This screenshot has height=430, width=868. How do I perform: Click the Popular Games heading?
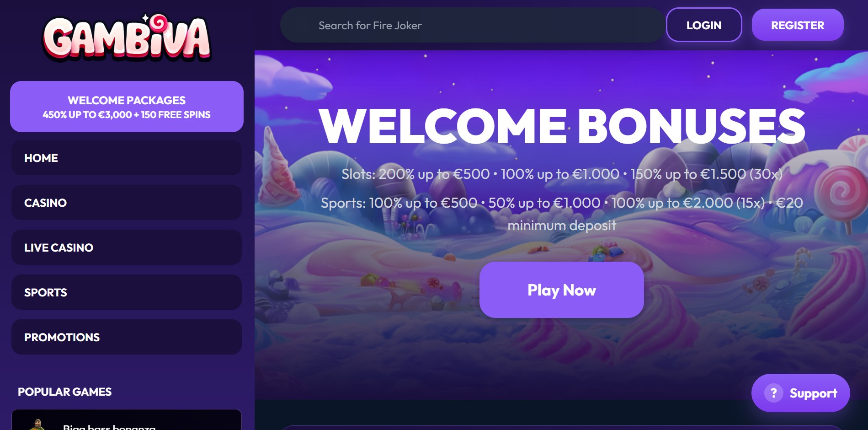point(64,392)
